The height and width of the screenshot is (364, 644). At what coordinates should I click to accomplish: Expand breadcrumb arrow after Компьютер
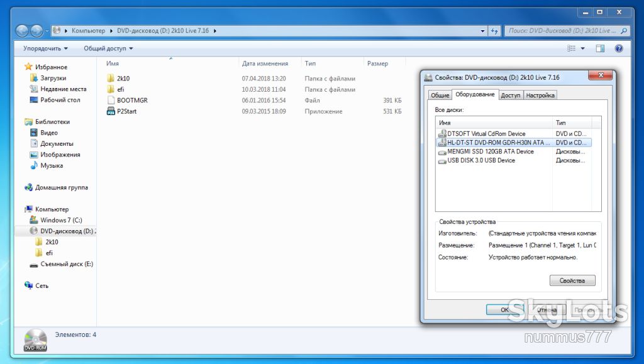pyautogui.click(x=111, y=31)
